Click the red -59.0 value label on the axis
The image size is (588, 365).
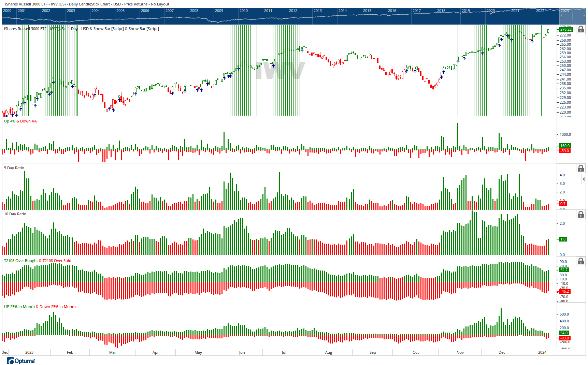point(565,151)
